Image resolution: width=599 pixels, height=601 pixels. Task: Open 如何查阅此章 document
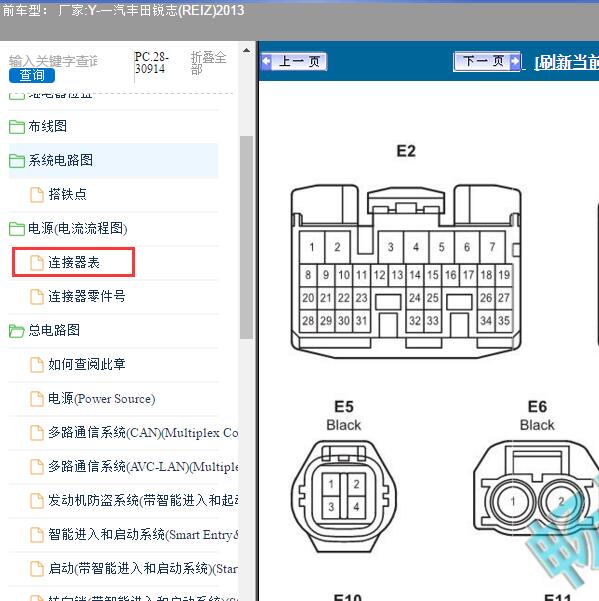[x=87, y=364]
